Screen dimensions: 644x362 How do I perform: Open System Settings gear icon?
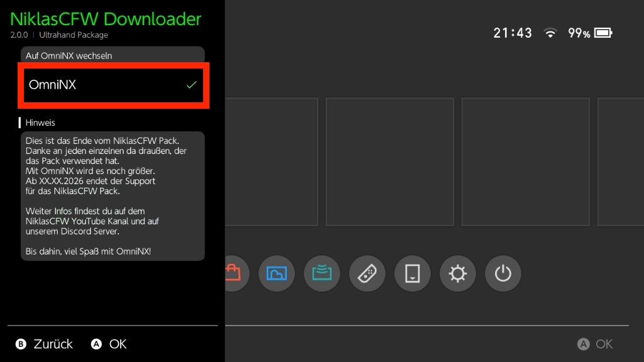(x=458, y=273)
